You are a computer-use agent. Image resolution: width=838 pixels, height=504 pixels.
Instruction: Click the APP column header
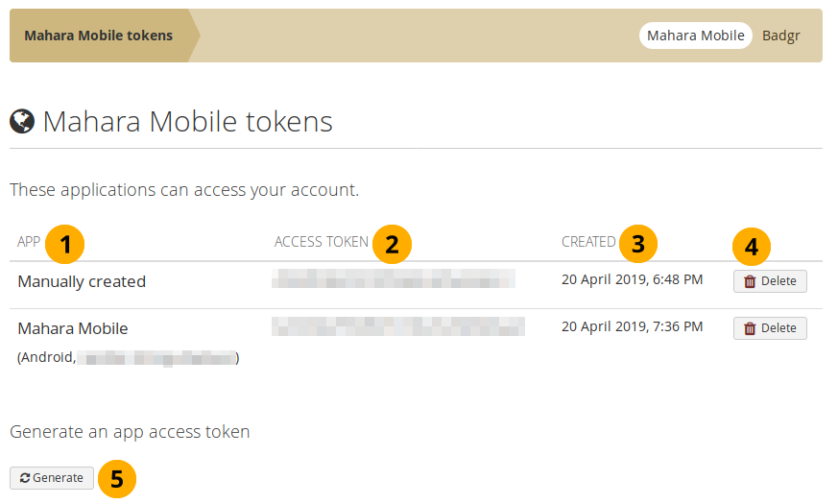click(x=29, y=242)
